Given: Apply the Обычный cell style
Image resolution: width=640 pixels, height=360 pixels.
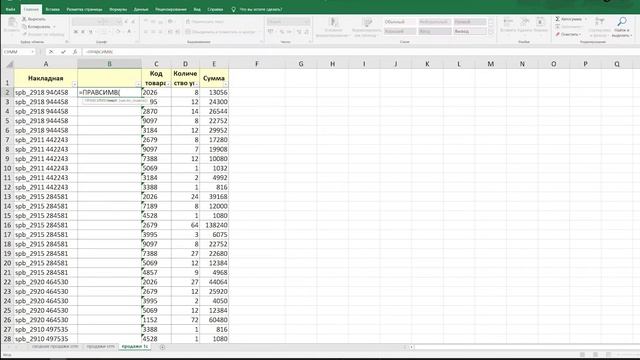Looking at the screenshot, I should [x=400, y=22].
